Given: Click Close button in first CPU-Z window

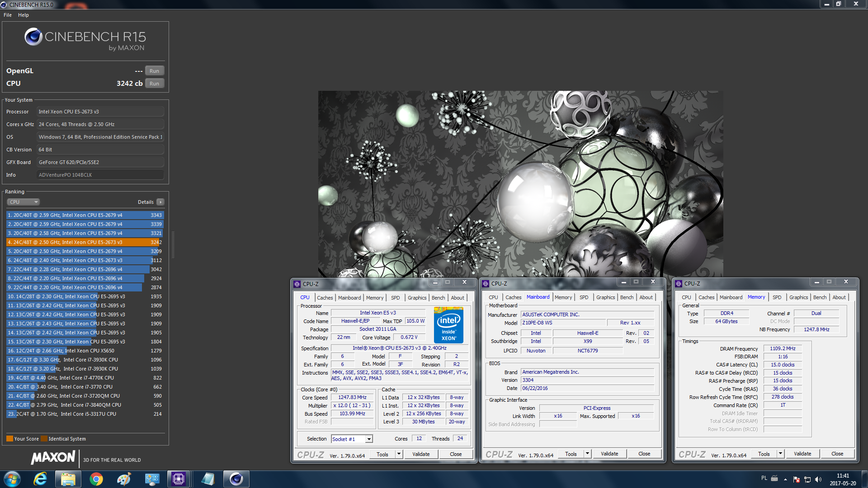Looking at the screenshot, I should click(x=456, y=455).
